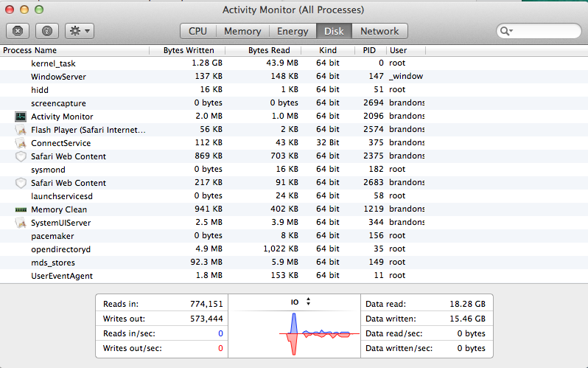588x368 pixels.
Task: Select the sysmond process row
Action: pyautogui.click(x=294, y=170)
